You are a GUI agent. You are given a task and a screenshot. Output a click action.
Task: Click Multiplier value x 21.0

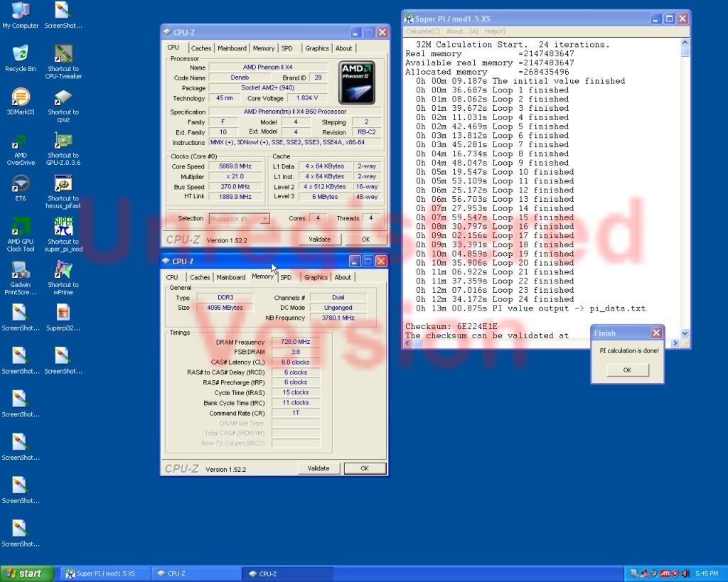(x=235, y=176)
